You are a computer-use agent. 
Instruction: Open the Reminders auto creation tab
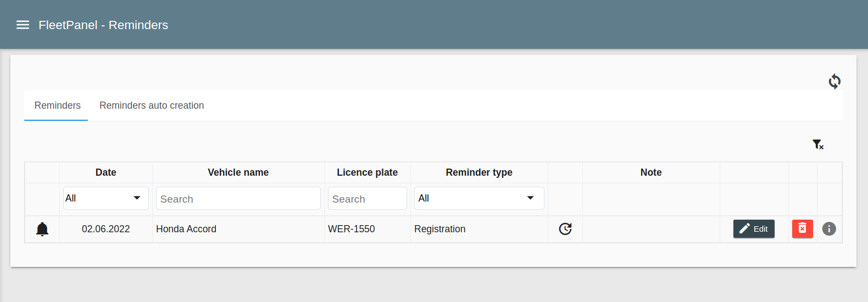point(152,105)
